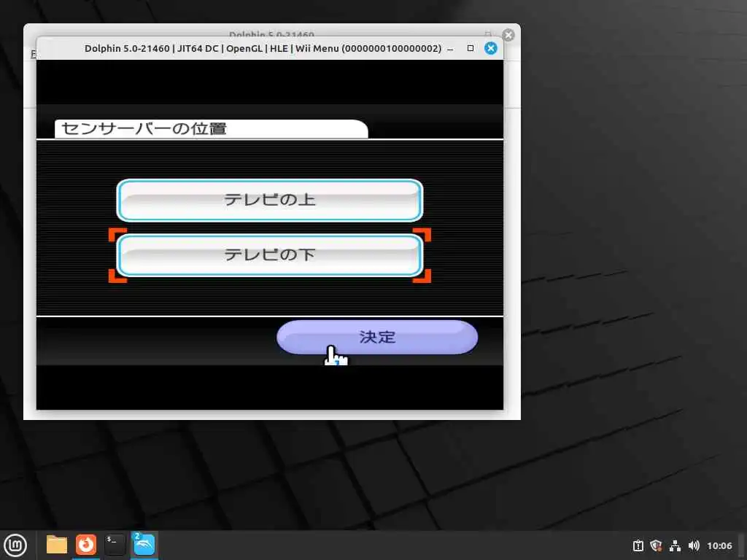Select the テレビの上 option
747x560 pixels.
tap(270, 200)
